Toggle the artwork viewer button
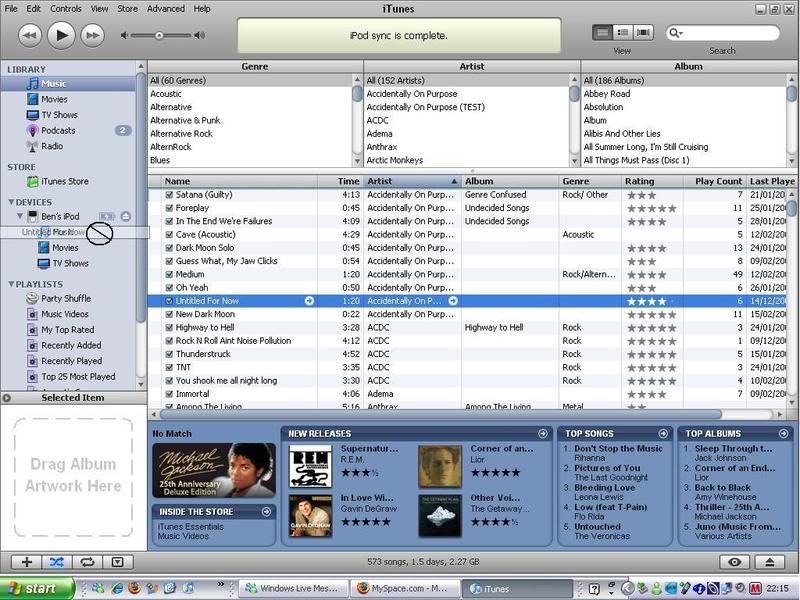Screen dimensions: 800x600 coord(117,562)
